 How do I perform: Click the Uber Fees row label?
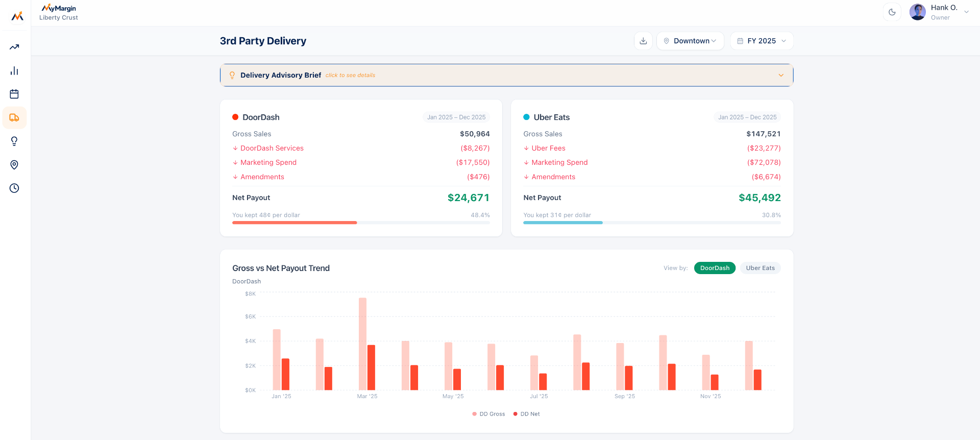[548, 148]
